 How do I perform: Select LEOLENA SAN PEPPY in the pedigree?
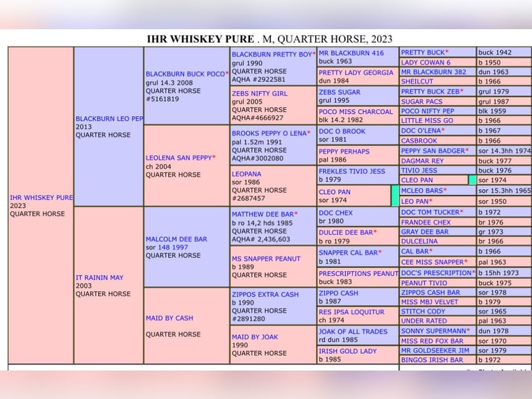pos(180,158)
